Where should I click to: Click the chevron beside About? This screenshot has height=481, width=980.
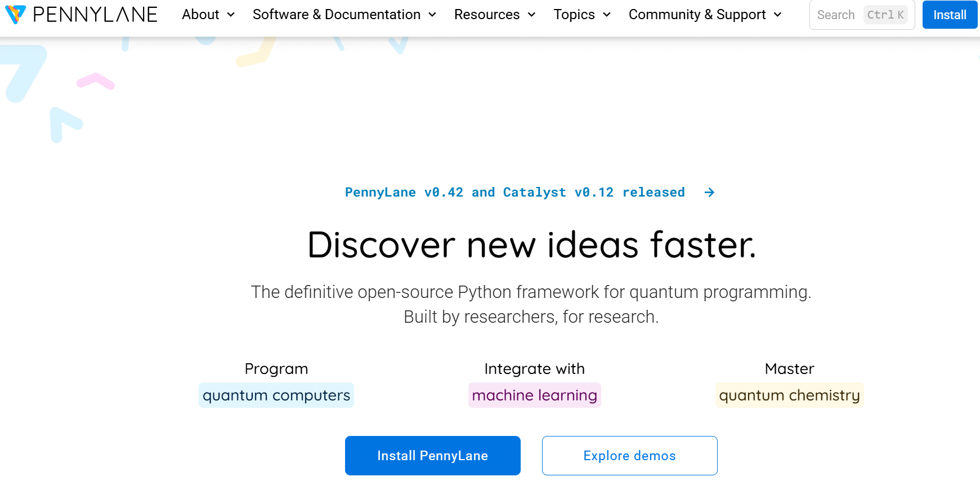(230, 15)
